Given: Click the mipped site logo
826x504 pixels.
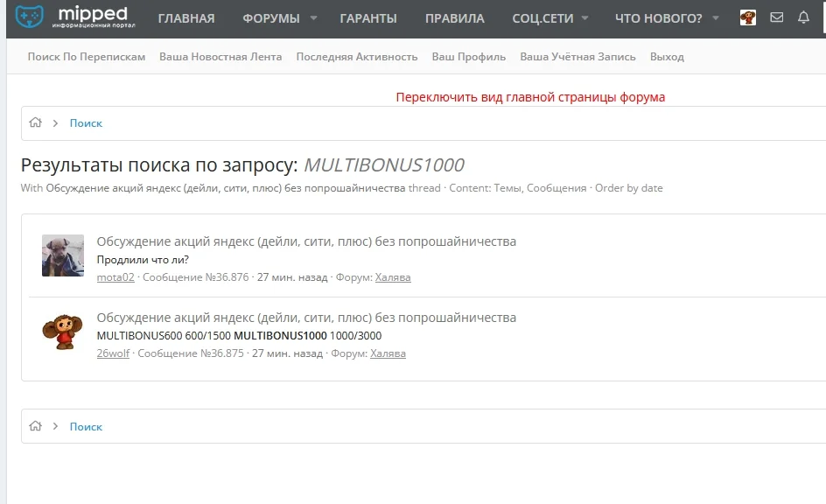Looking at the screenshot, I should pyautogui.click(x=74, y=17).
